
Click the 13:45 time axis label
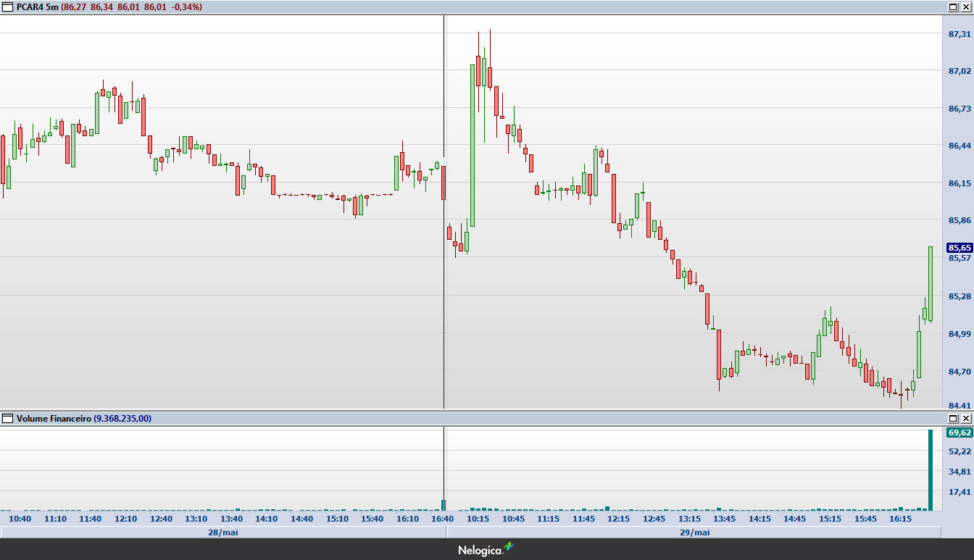tap(724, 519)
